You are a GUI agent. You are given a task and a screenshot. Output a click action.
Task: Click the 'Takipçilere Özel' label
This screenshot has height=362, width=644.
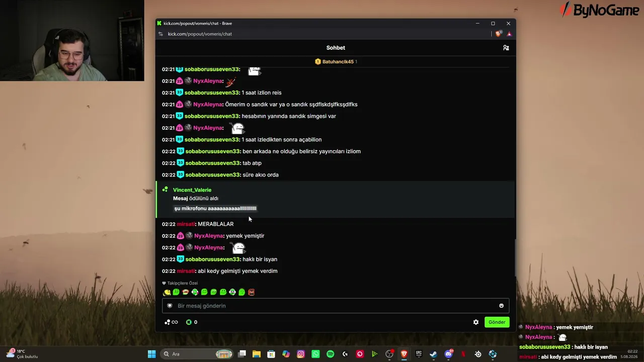[x=183, y=283]
